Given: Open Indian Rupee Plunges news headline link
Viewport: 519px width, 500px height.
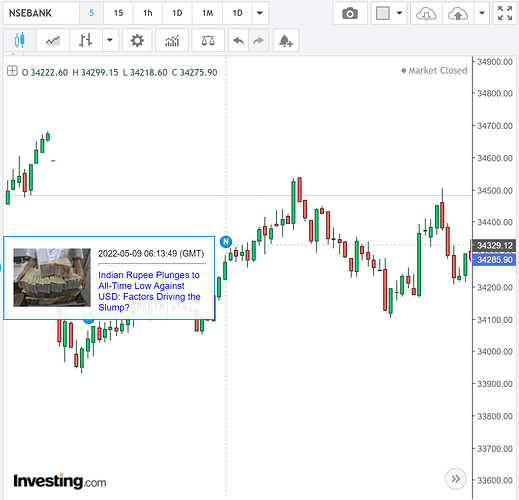Looking at the screenshot, I should click(149, 291).
